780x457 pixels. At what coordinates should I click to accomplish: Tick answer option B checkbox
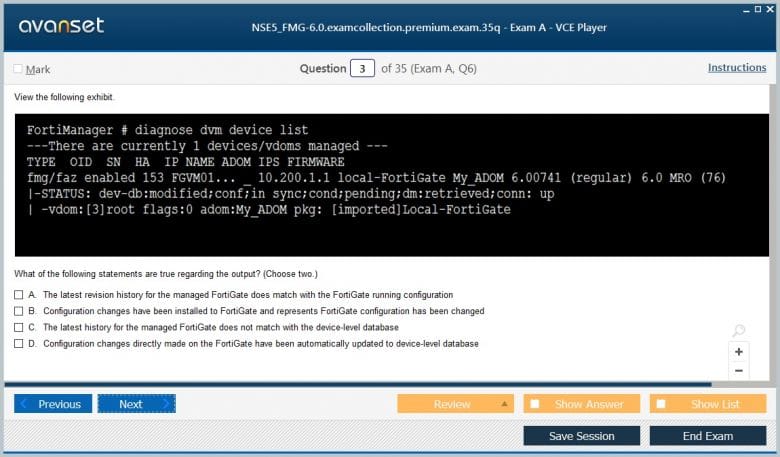click(19, 311)
